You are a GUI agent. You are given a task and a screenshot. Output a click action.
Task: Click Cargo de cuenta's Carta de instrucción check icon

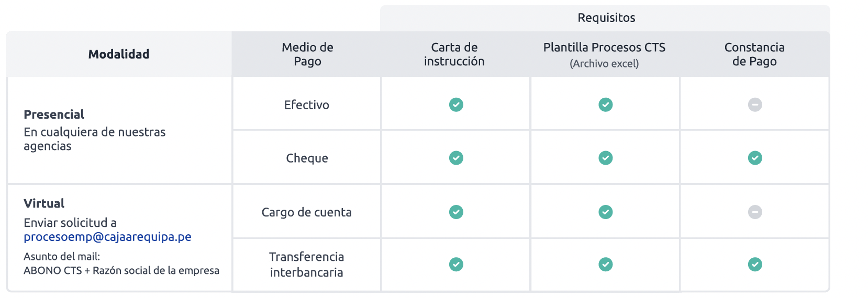coord(456,212)
